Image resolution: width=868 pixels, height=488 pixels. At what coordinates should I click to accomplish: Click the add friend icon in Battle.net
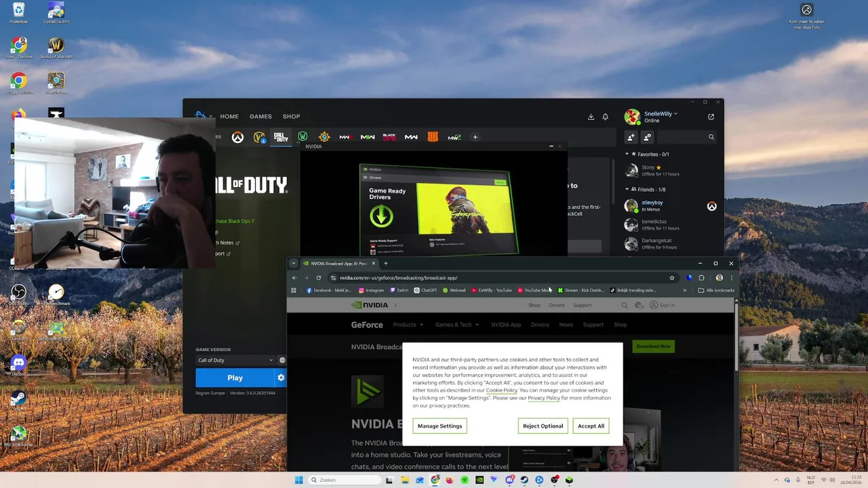coord(631,137)
